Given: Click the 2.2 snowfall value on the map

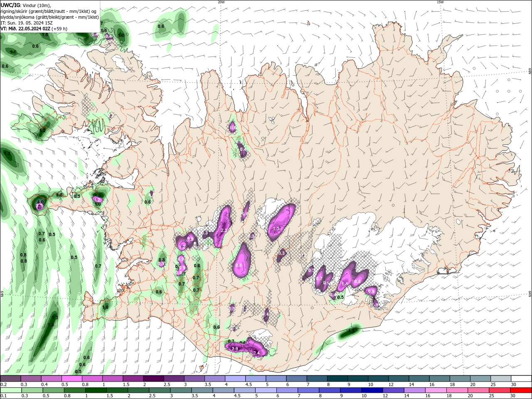Looking at the screenshot, I should pyautogui.click(x=224, y=230).
